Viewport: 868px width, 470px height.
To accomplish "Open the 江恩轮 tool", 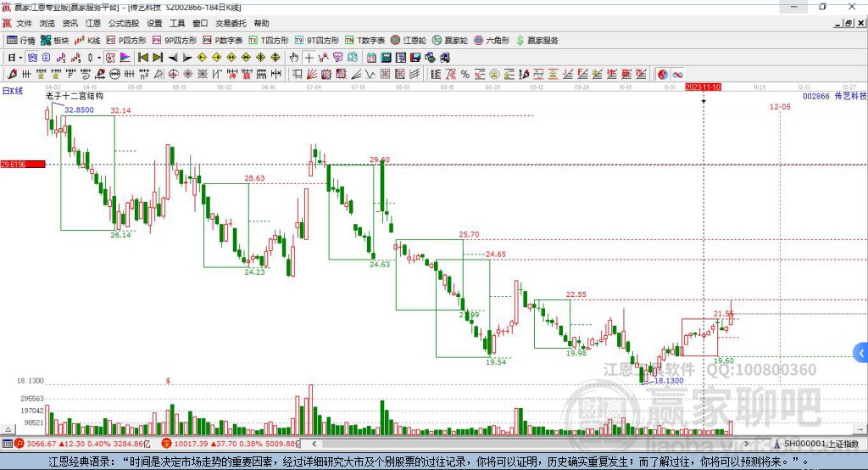I will [409, 41].
